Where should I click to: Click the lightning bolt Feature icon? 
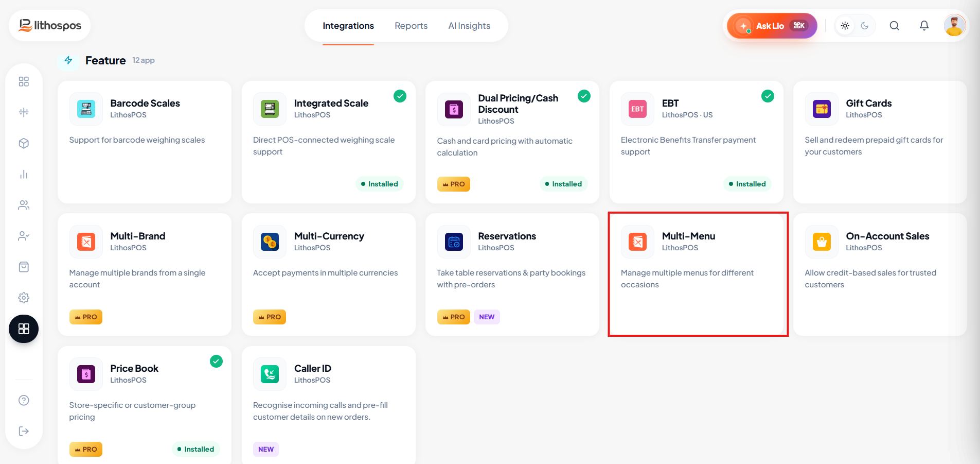coord(68,60)
